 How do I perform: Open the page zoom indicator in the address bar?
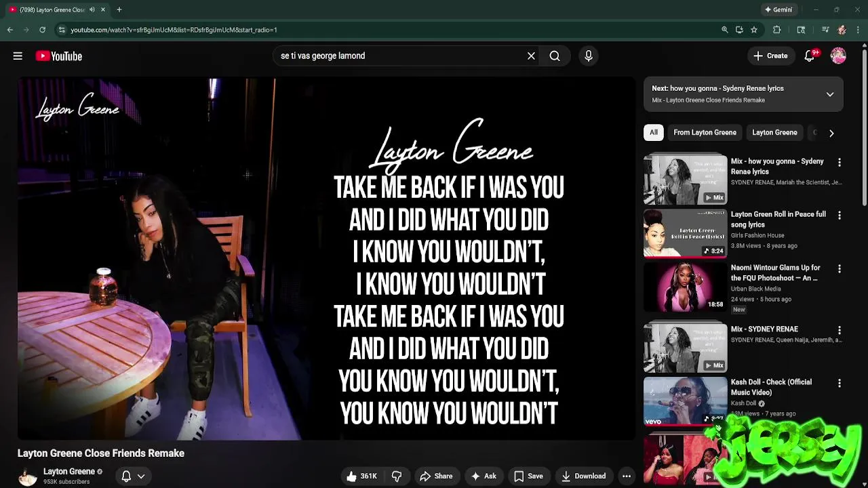pos(725,30)
